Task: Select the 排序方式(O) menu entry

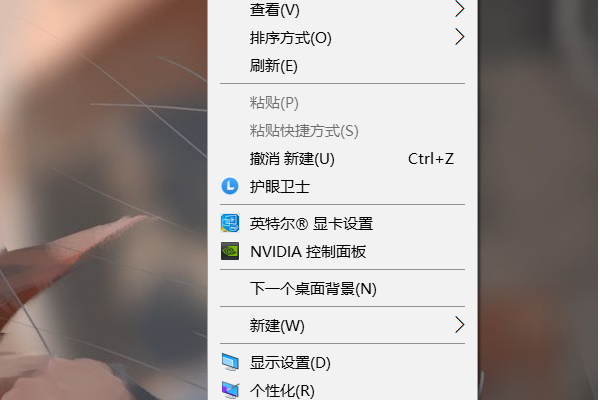Action: tap(342, 38)
